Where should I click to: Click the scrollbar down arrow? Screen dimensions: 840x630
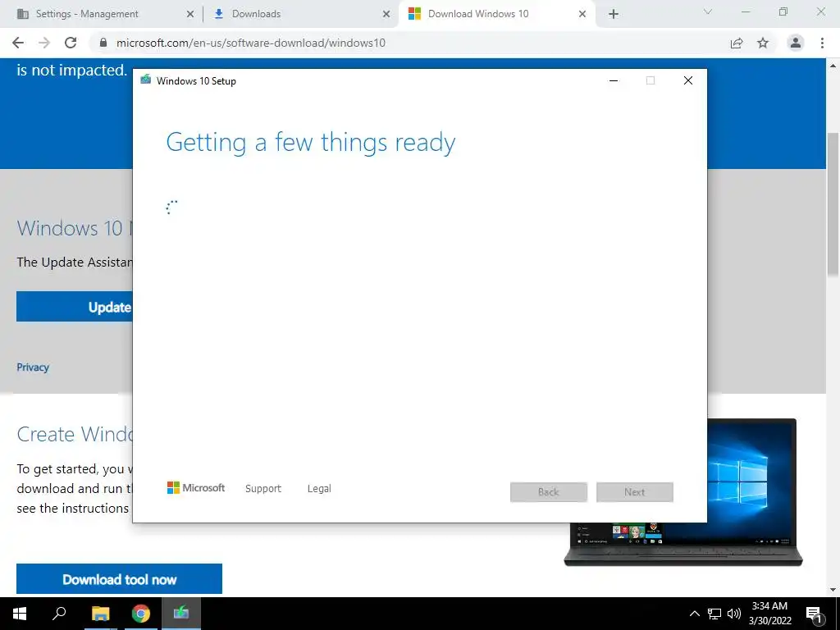click(833, 590)
